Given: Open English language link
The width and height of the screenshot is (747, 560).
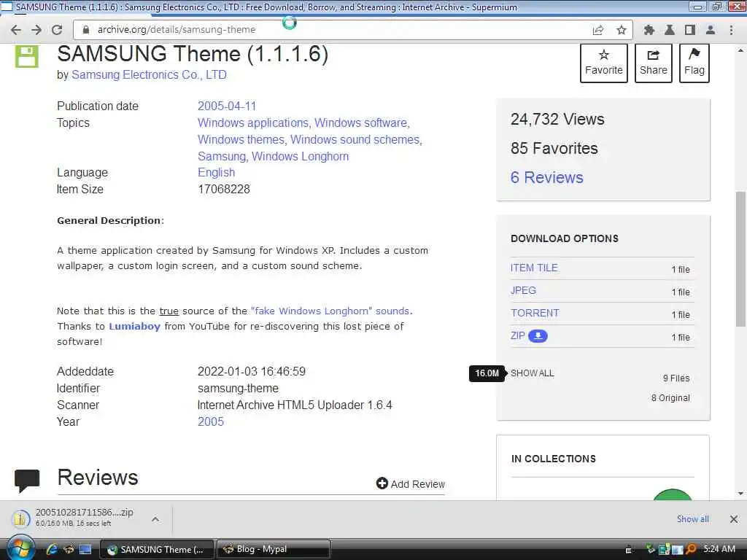Looking at the screenshot, I should point(216,172).
